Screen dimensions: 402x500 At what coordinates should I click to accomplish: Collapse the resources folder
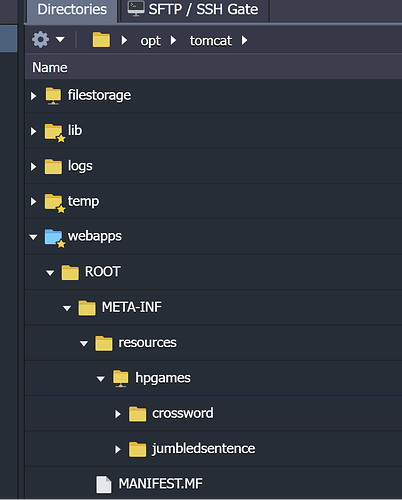[x=84, y=343]
